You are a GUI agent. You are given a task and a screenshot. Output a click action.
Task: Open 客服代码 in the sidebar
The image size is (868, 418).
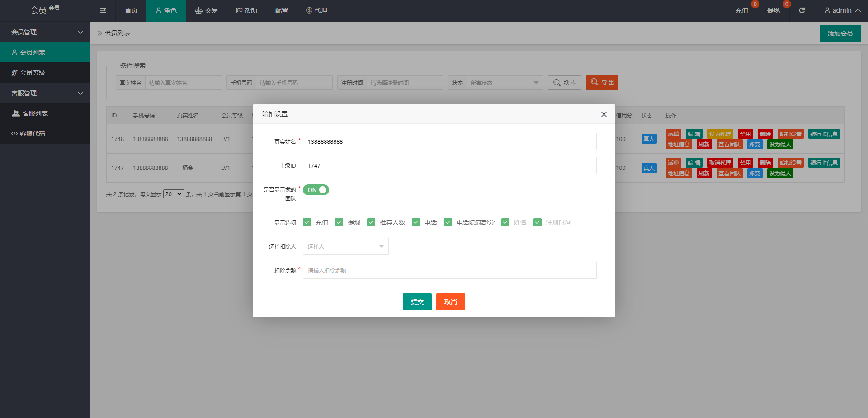tap(33, 134)
